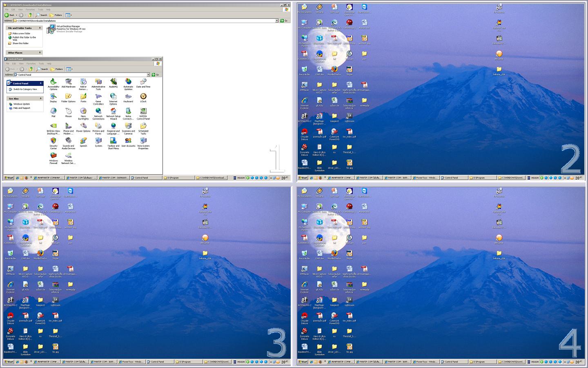Screen dimensions: 588x368
Task: Open the Windows Update link under See Also
Action: (21, 104)
